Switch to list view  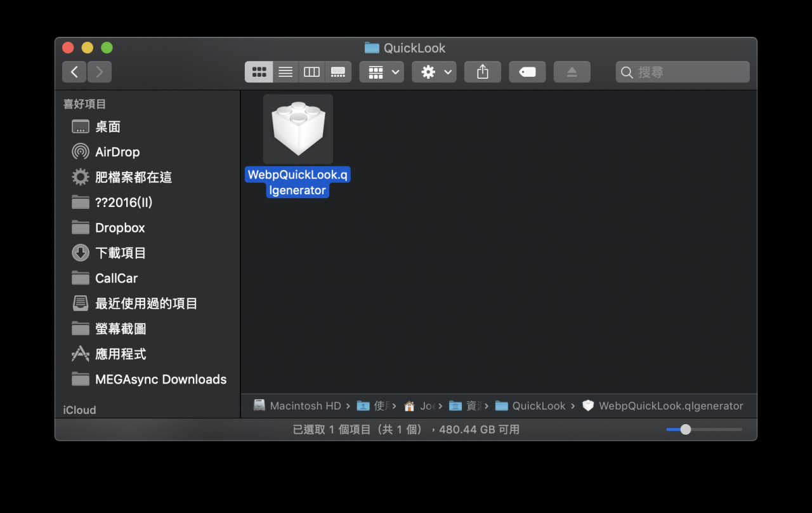(x=285, y=72)
